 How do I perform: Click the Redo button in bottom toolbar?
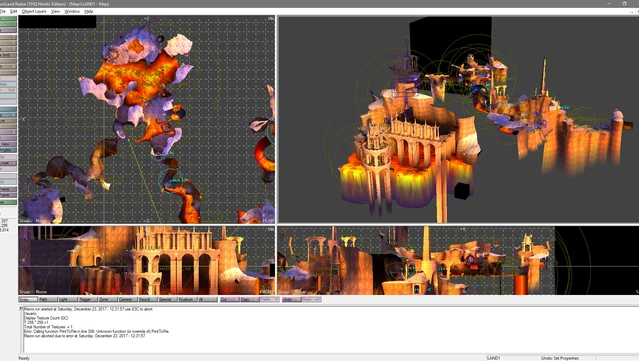click(x=311, y=299)
